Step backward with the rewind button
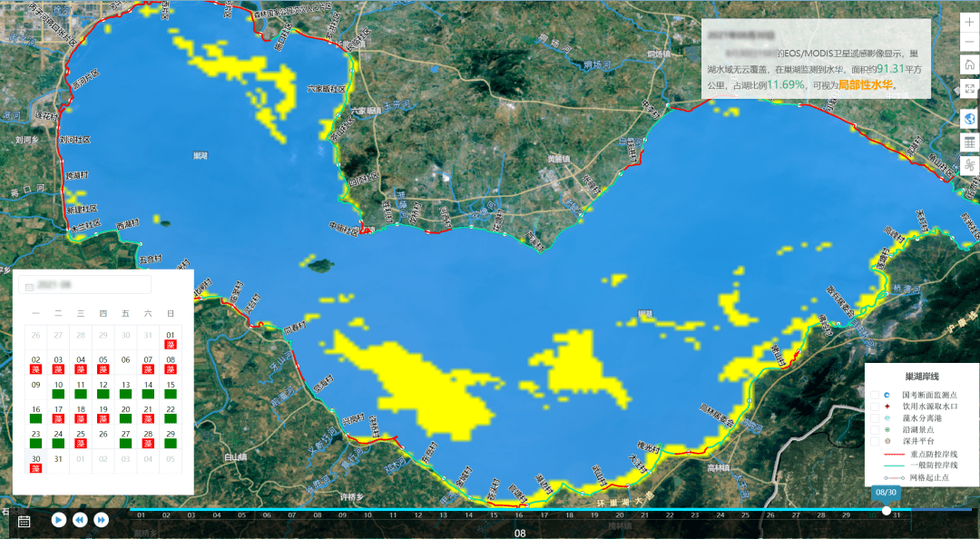 pos(80,520)
